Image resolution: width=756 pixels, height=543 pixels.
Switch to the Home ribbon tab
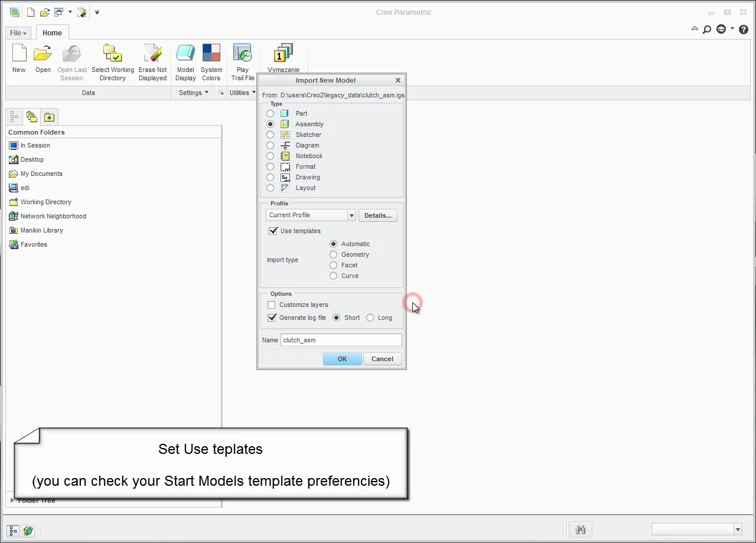point(52,33)
